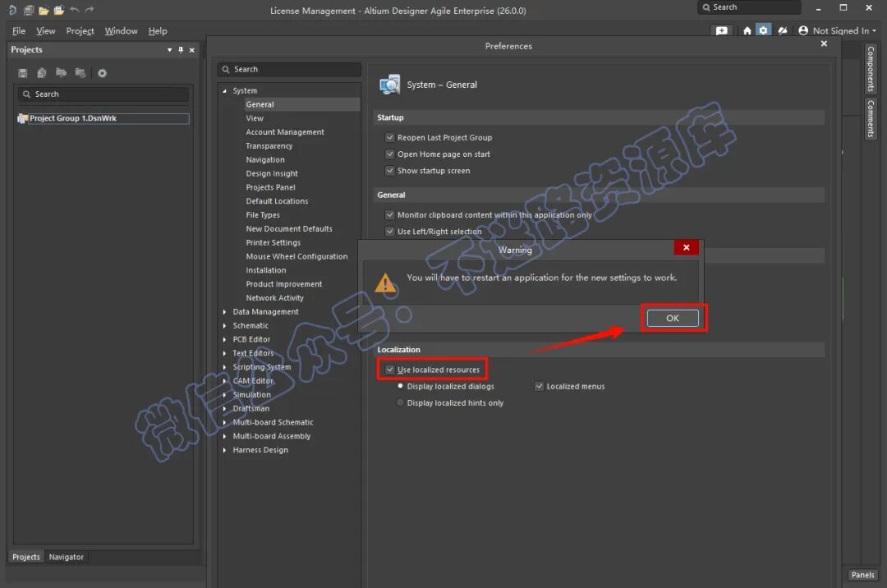Click the warning triangle icon in the dialog
Screen dimensions: 887x588
(385, 283)
